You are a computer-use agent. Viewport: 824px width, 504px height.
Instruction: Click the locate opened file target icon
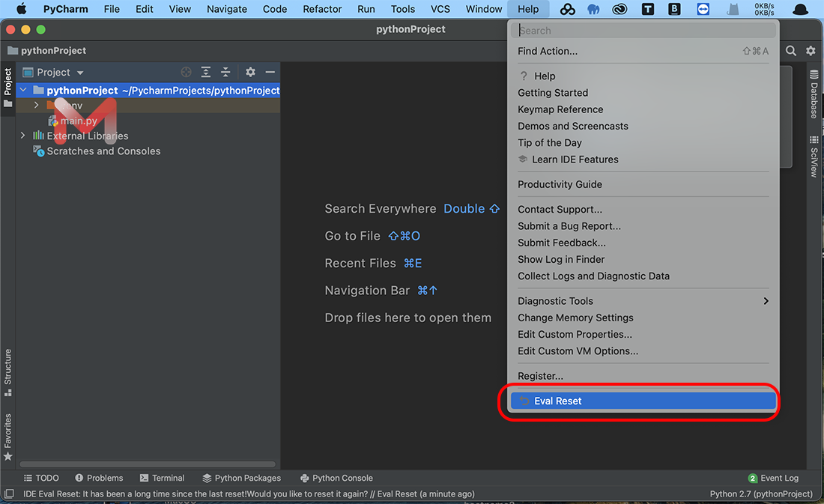186,72
